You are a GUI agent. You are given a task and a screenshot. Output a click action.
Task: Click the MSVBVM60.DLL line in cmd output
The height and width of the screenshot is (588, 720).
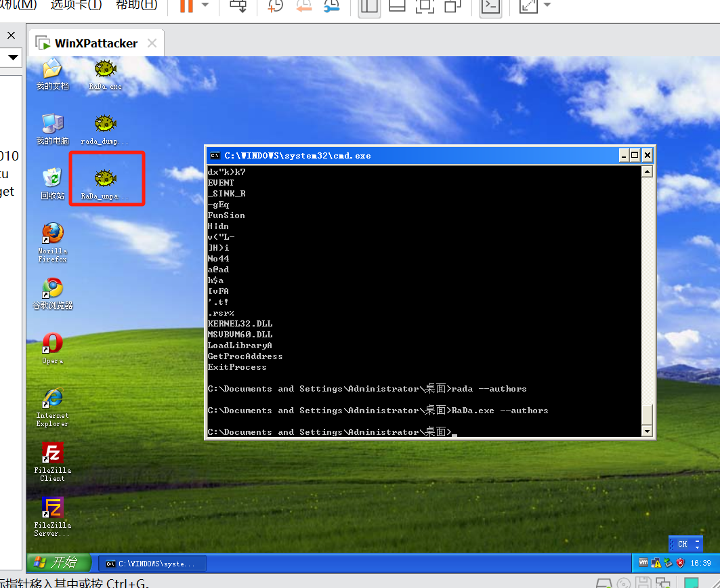click(240, 335)
